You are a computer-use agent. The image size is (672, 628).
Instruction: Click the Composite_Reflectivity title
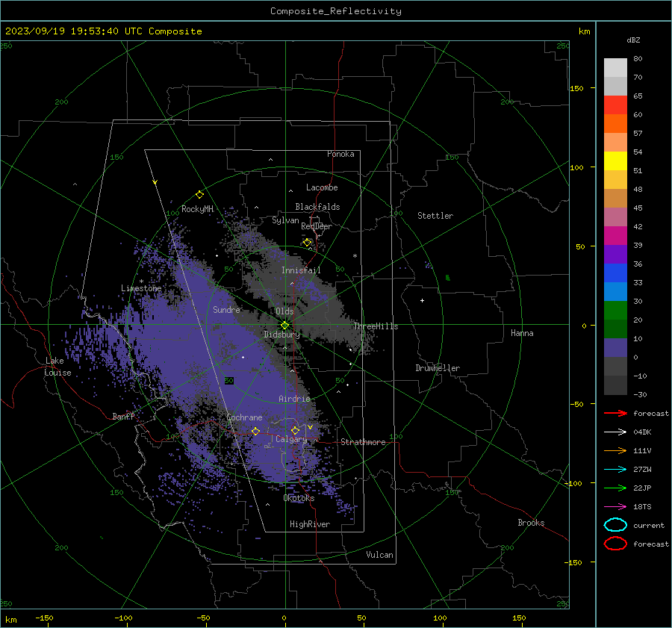(335, 11)
